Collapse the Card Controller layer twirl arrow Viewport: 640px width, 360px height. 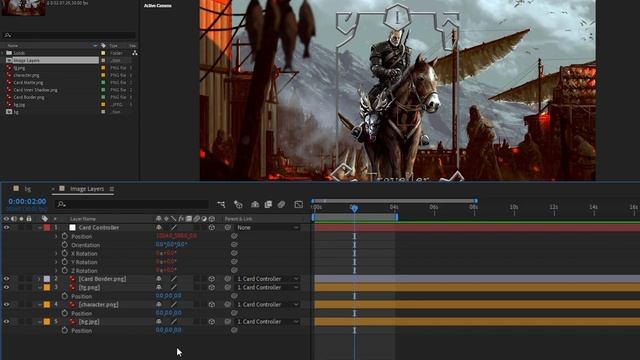click(x=39, y=227)
